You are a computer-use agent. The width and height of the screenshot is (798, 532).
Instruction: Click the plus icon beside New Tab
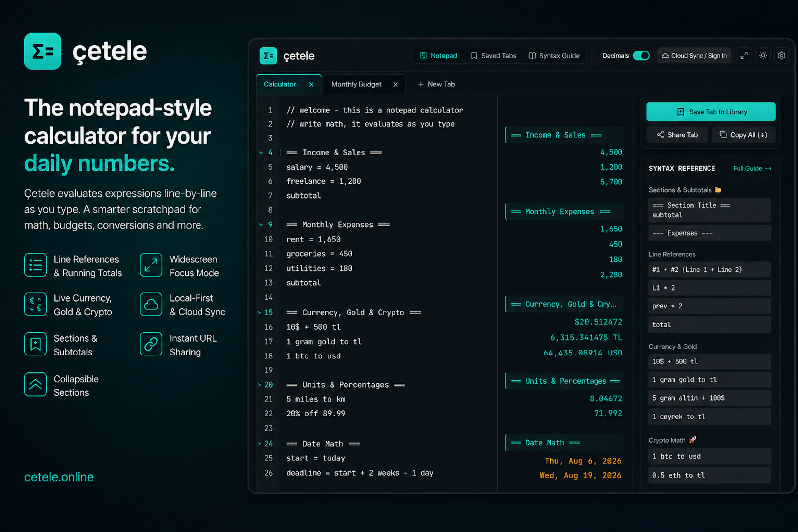coord(421,84)
